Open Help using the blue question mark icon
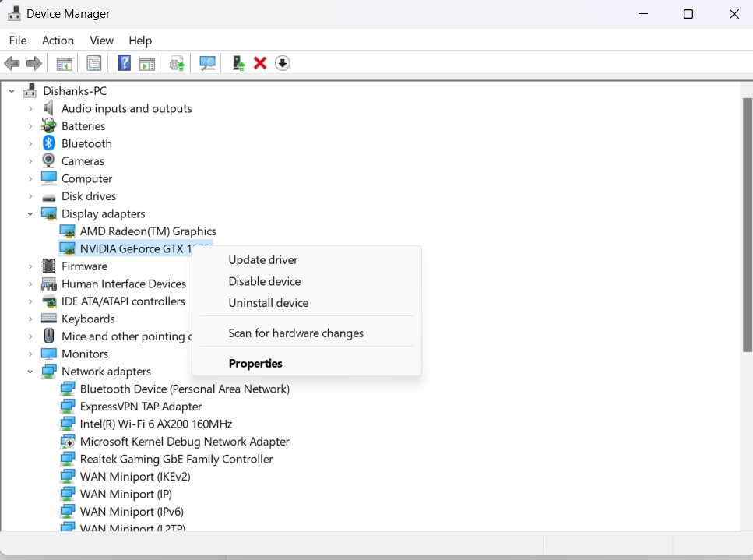This screenshot has height=560, width=753. (124, 62)
